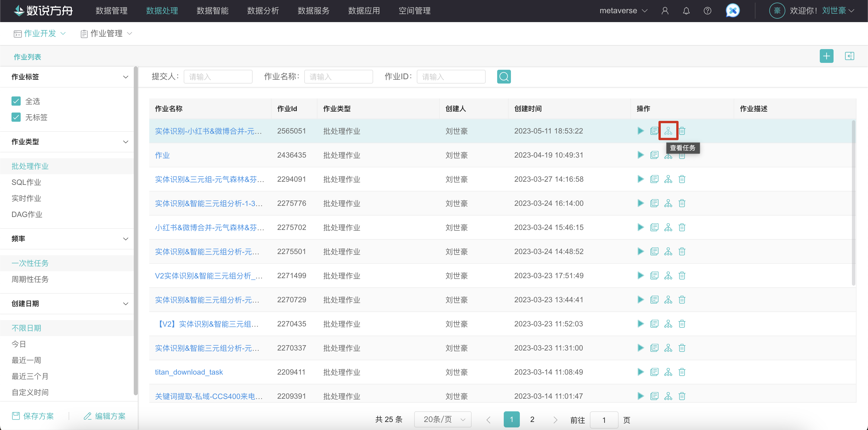Open the 作业开发 dropdown
The height and width of the screenshot is (430, 868).
39,33
